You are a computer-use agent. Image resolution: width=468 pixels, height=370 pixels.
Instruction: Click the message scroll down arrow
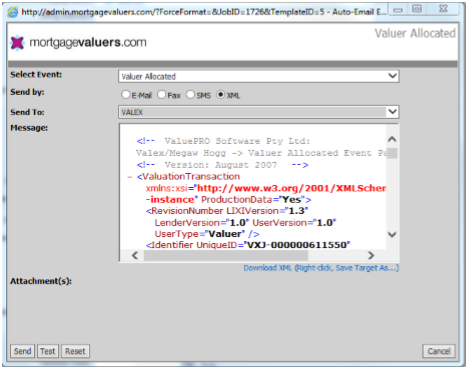[392, 234]
